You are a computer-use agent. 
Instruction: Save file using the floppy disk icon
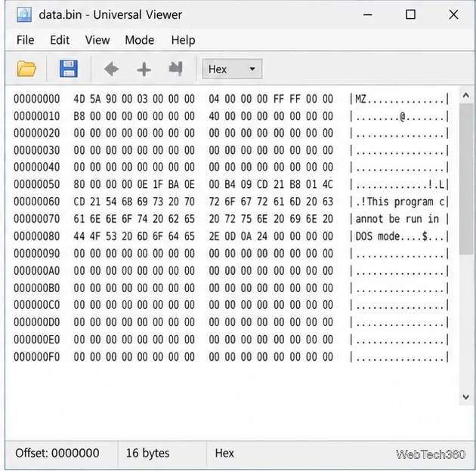pyautogui.click(x=69, y=69)
